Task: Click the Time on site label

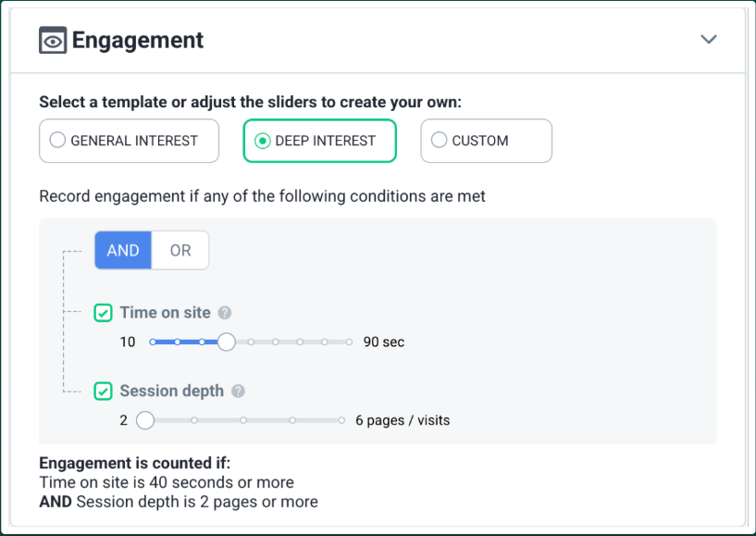Action: tap(165, 313)
